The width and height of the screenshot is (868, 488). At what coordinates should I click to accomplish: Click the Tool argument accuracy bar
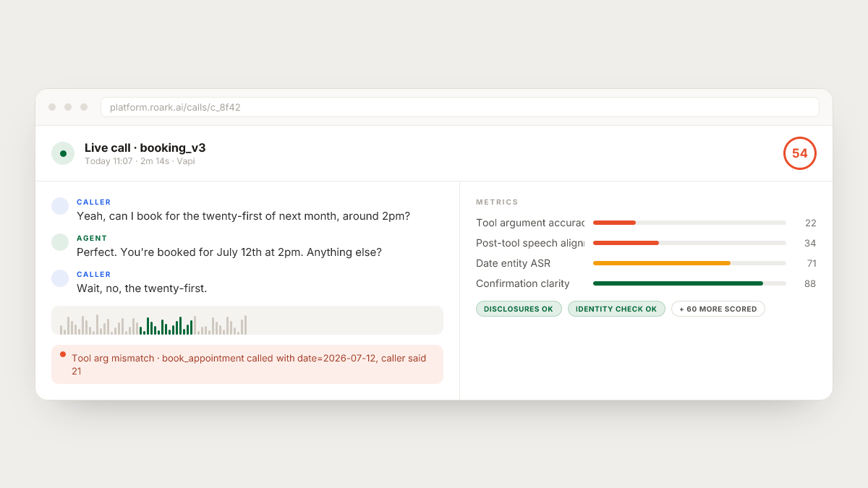[x=689, y=223]
